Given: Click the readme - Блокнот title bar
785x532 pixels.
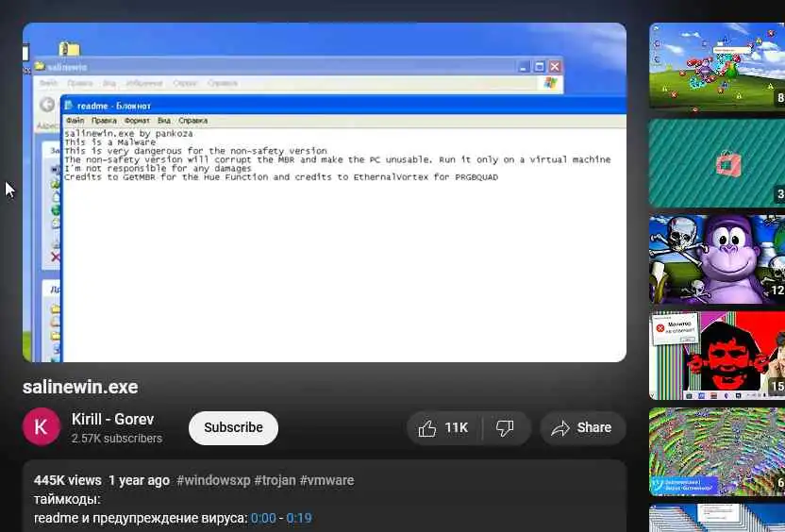Looking at the screenshot, I should coord(343,106).
